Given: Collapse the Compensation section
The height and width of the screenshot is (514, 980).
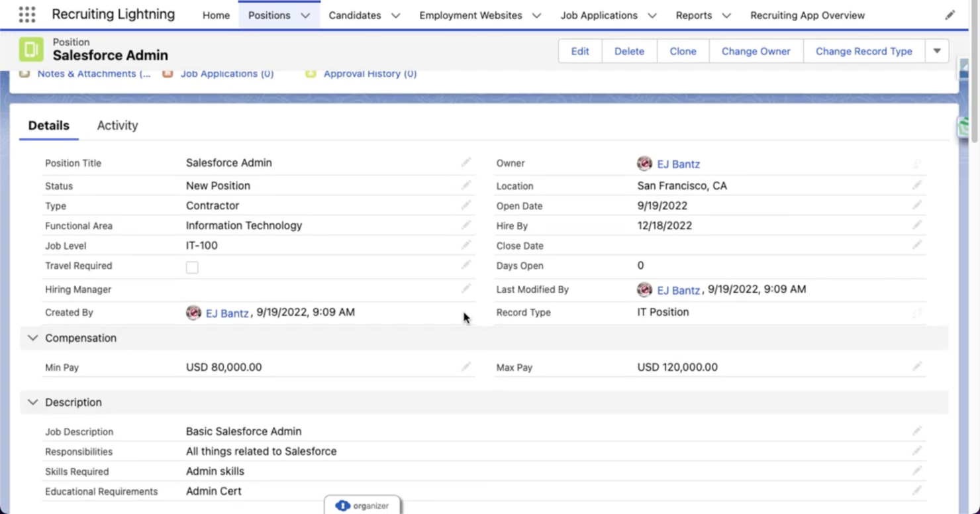Looking at the screenshot, I should tap(32, 338).
